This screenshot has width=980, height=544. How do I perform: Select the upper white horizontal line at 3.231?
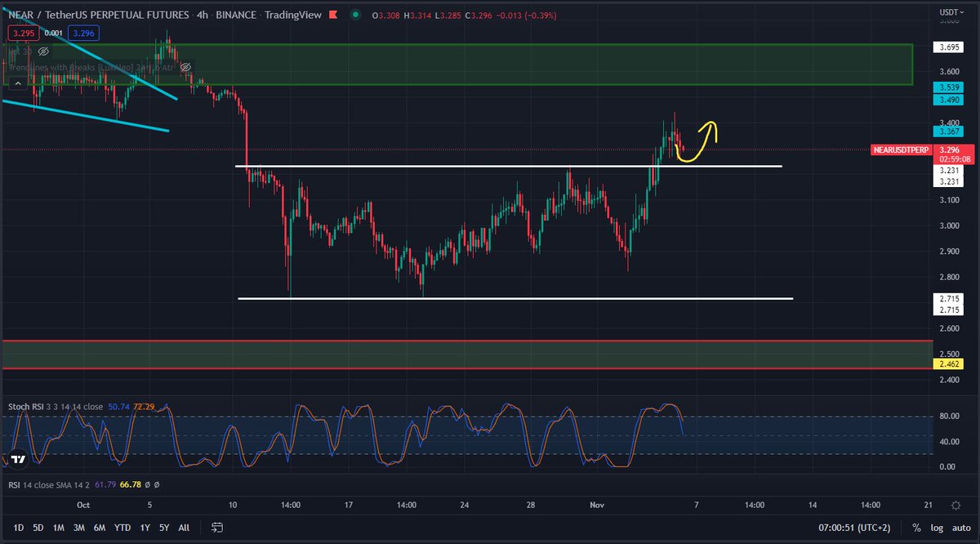[x=508, y=167]
